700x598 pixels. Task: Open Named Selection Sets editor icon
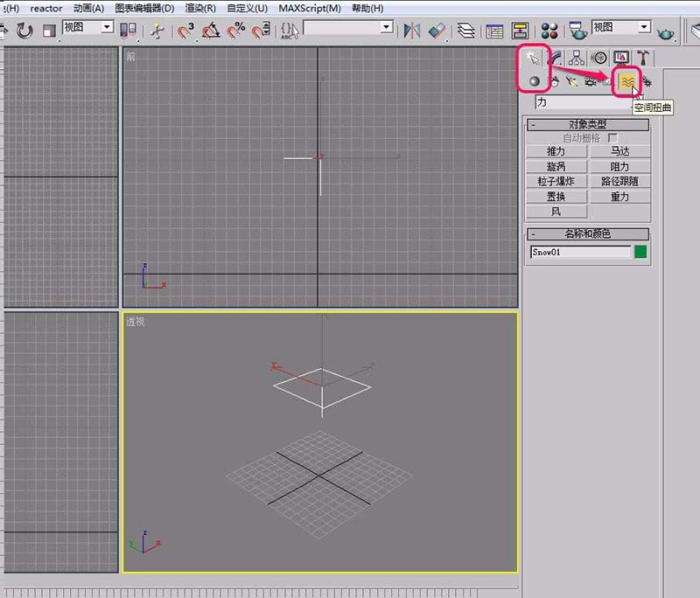(x=290, y=31)
